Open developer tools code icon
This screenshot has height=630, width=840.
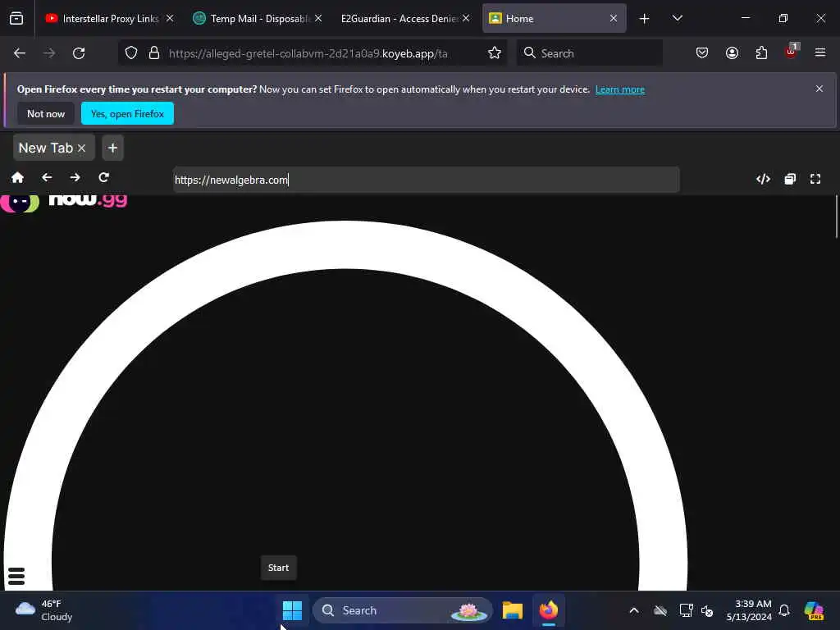click(764, 179)
